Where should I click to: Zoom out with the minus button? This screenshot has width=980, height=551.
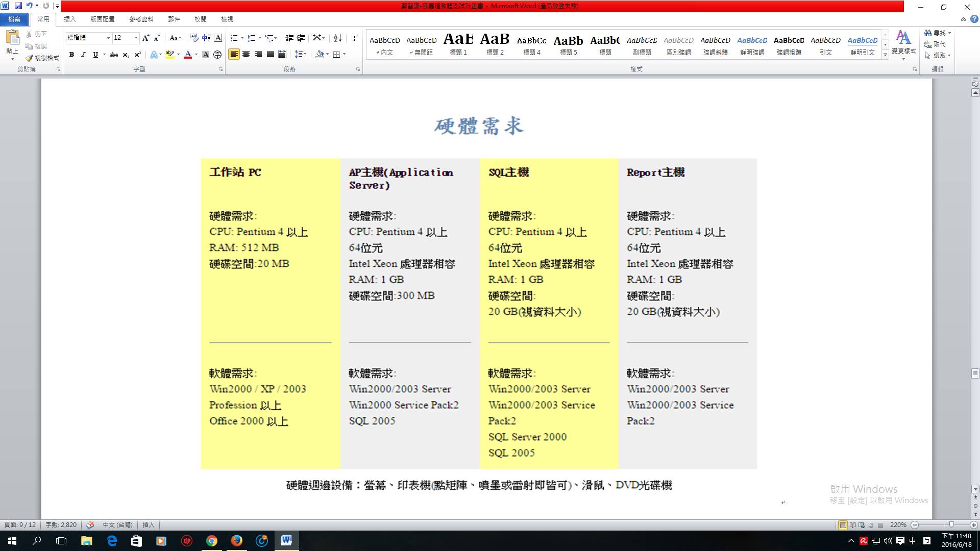(915, 525)
